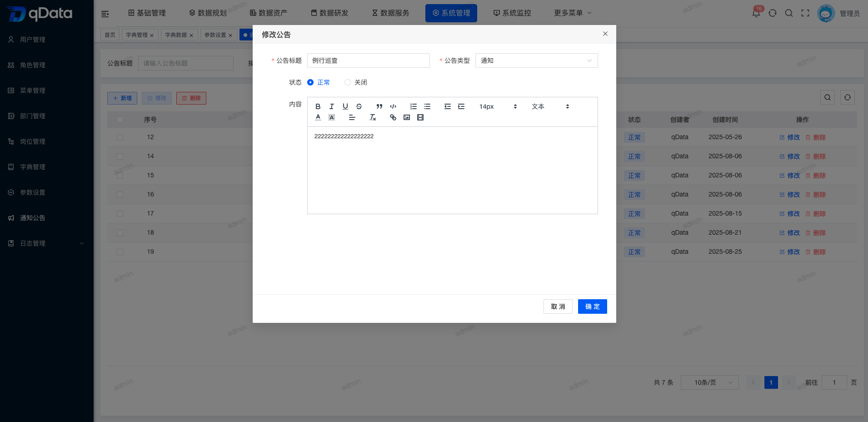Click the admin avatar picture

pos(826,13)
